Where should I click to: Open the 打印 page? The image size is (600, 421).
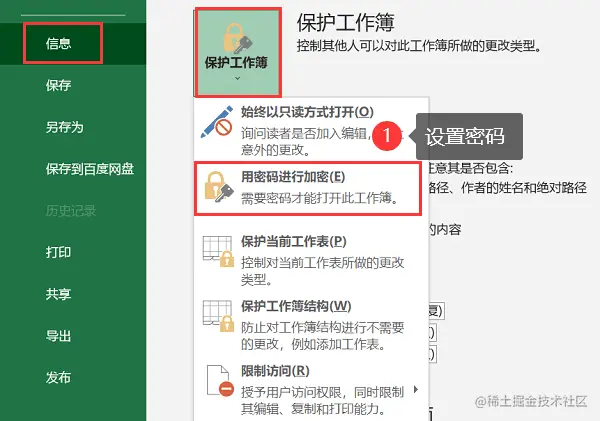tap(59, 252)
